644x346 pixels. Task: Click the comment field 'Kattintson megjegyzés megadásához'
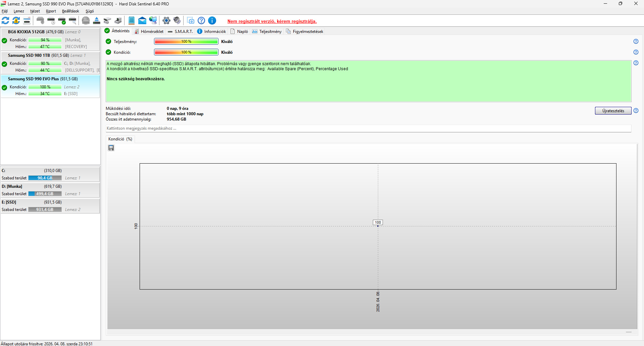coord(368,128)
